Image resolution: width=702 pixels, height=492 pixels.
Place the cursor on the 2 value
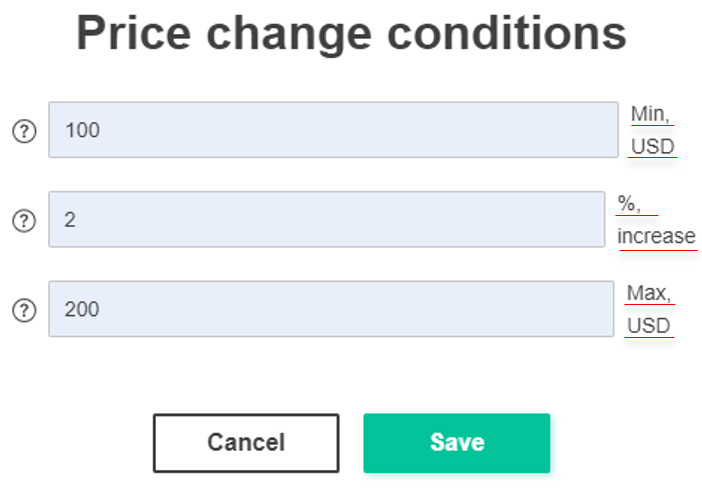pos(70,220)
